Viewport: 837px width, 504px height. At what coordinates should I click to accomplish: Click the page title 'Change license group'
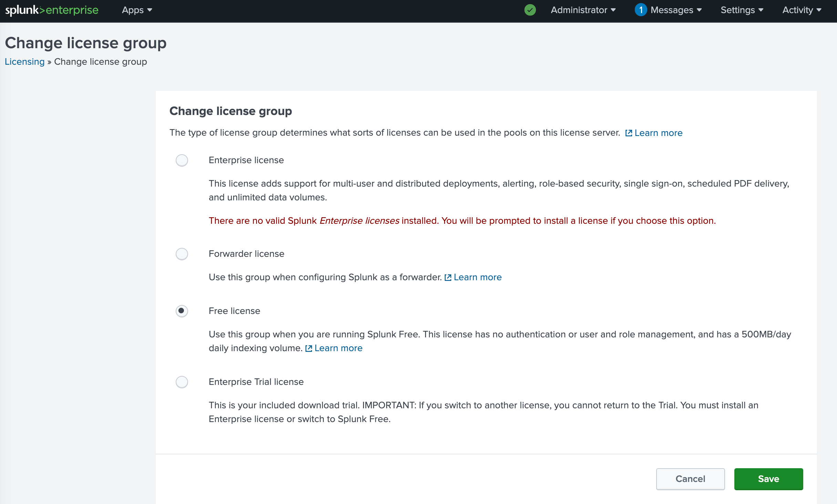(x=86, y=43)
